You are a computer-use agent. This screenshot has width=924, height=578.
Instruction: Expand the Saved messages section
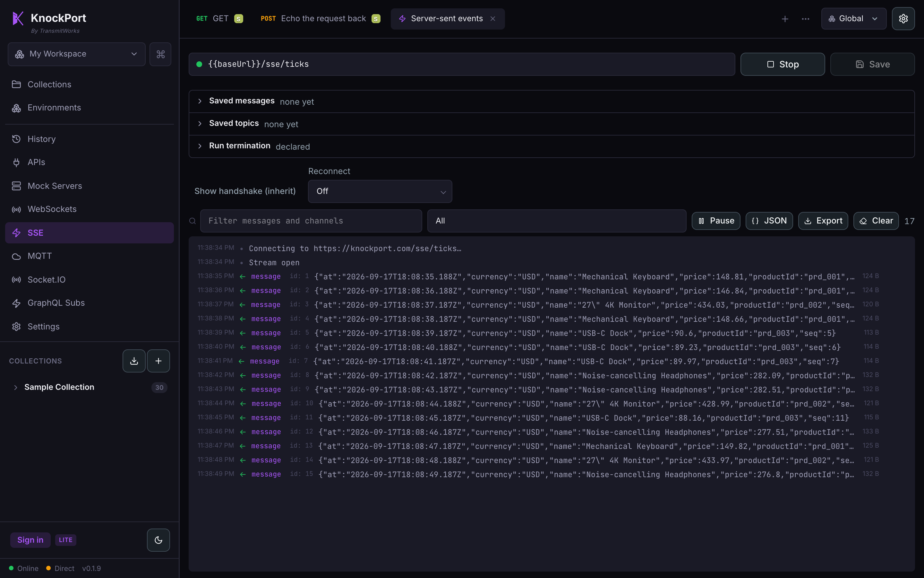(552, 101)
